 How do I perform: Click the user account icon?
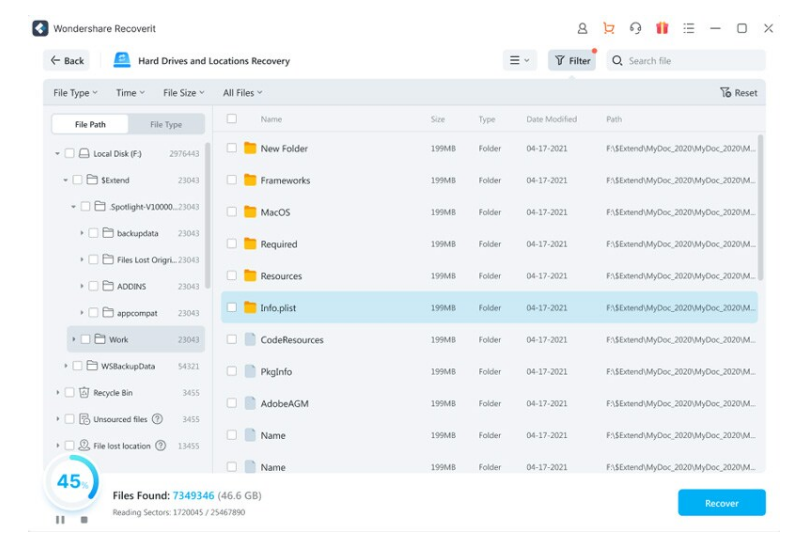[582, 29]
